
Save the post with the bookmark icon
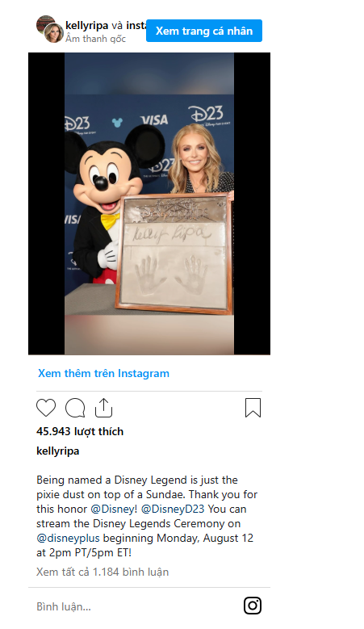(x=253, y=408)
